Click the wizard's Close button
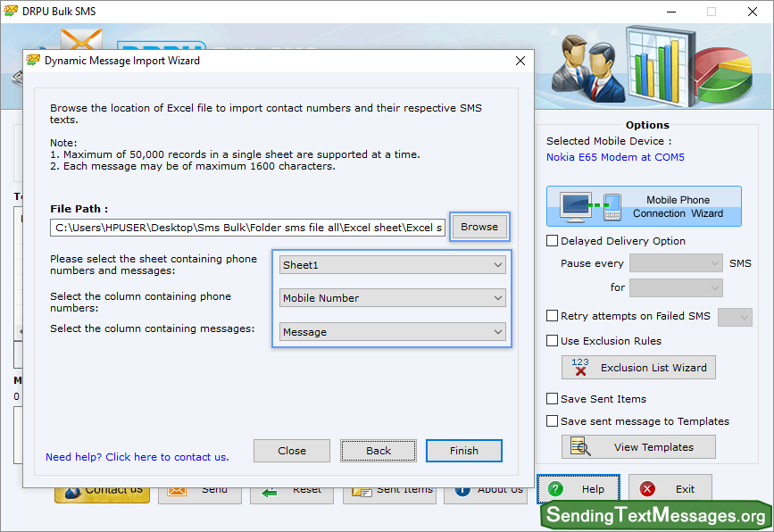774x532 pixels. tap(292, 451)
